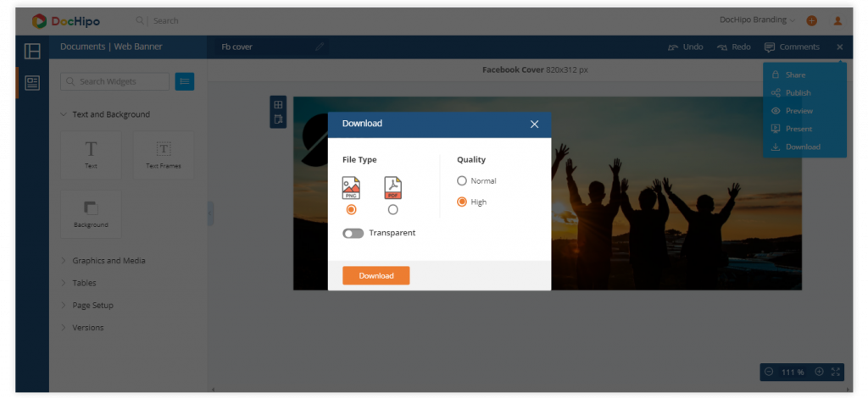
Task: Zoom in with the plus icon
Action: (820, 372)
